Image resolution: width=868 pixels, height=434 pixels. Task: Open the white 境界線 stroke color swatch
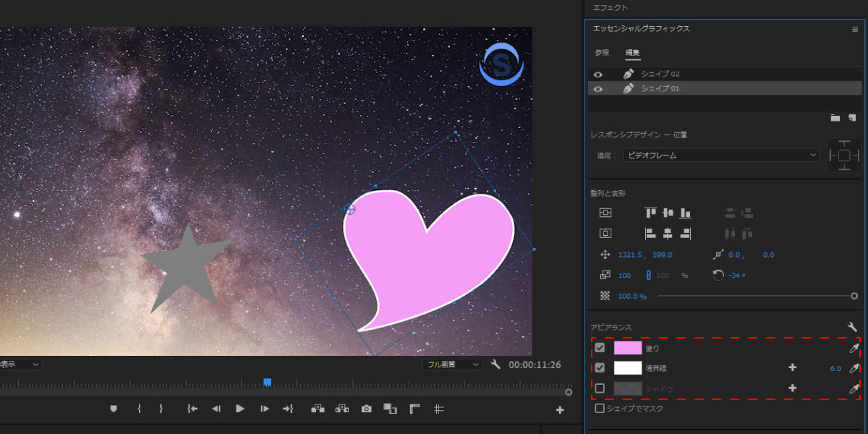click(628, 367)
